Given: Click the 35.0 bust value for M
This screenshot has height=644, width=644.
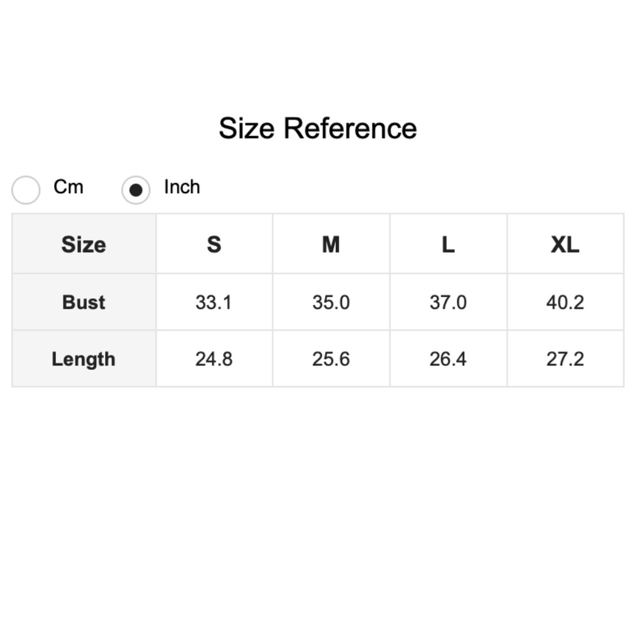Looking at the screenshot, I should tap(331, 302).
